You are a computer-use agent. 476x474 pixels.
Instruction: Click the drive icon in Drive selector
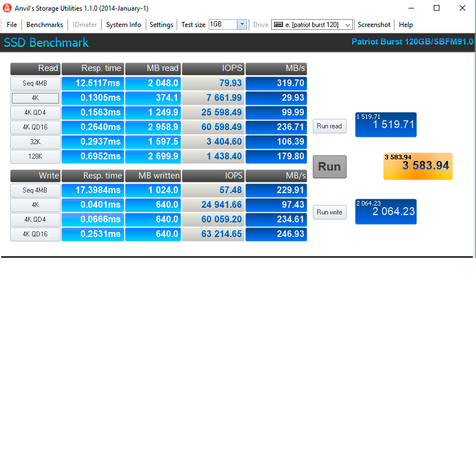(x=279, y=25)
